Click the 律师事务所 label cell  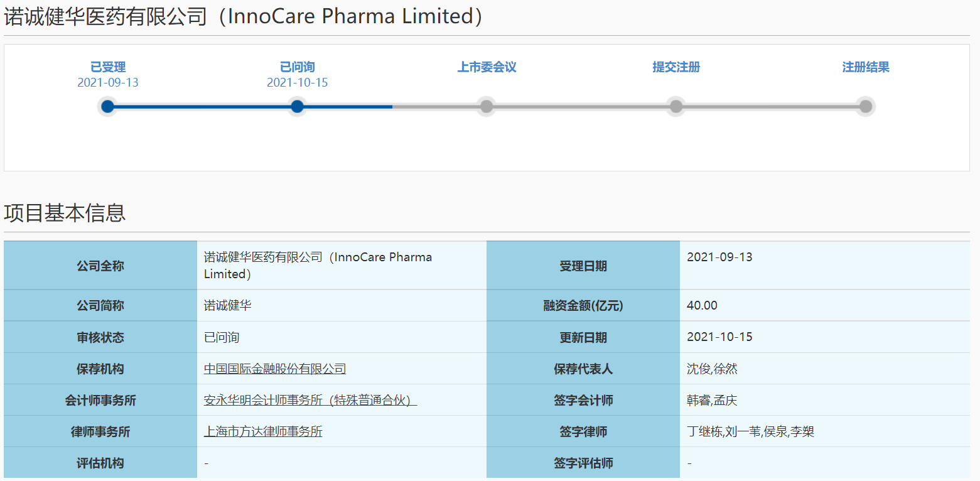(100, 431)
